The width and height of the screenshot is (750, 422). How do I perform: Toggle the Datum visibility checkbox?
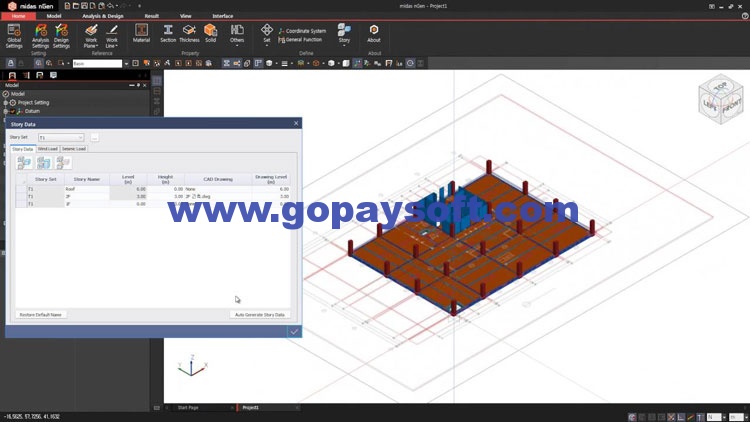coord(13,111)
